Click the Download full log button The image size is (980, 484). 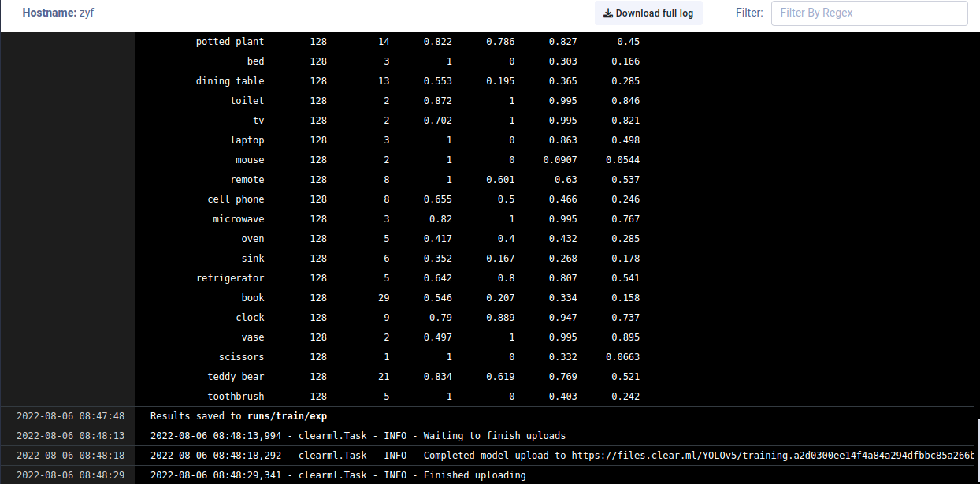coord(648,13)
